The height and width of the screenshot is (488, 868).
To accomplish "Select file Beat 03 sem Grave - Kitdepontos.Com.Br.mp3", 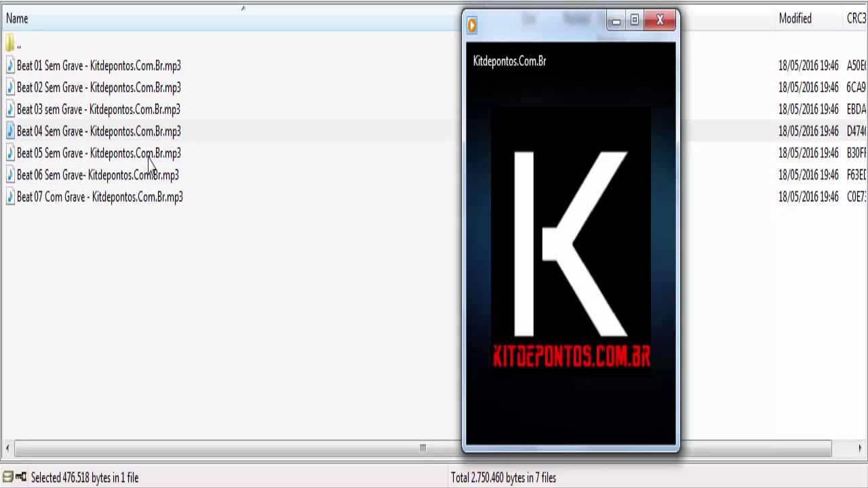I will point(98,109).
